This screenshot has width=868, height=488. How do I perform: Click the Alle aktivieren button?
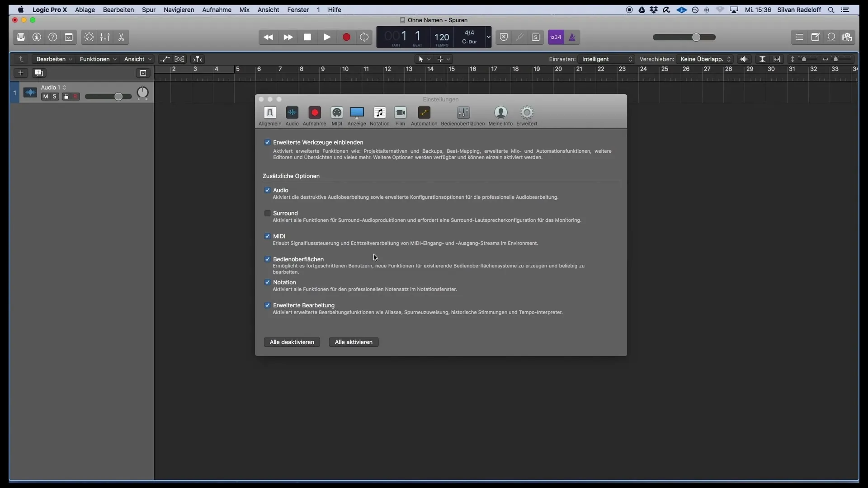[354, 342]
